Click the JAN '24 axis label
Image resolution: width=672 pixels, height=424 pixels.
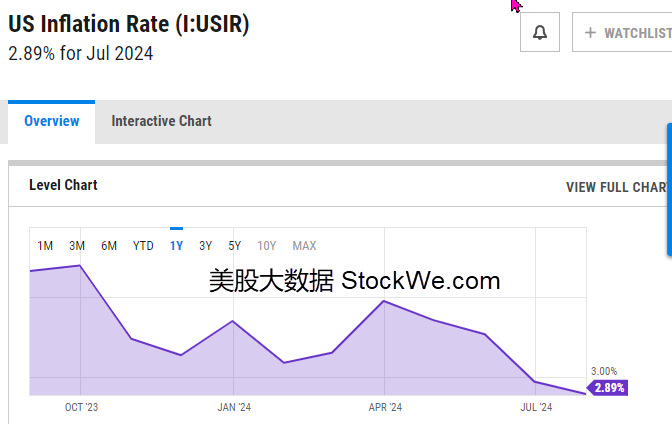(x=234, y=407)
